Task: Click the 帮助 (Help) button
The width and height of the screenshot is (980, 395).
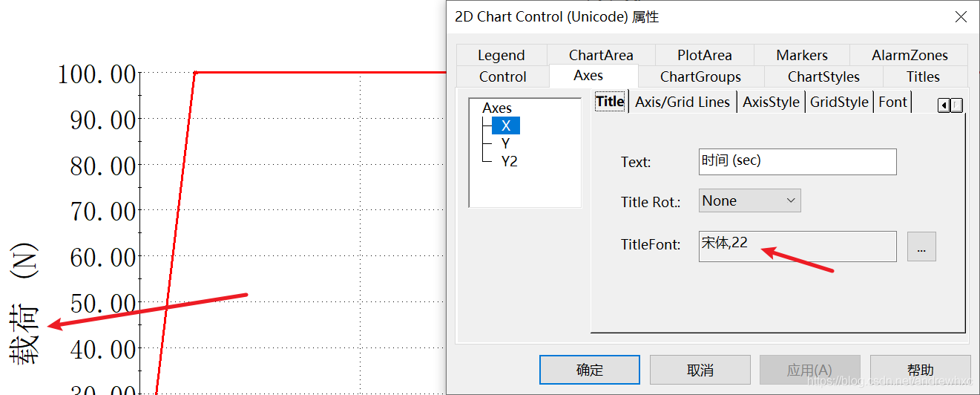Action: pos(920,370)
